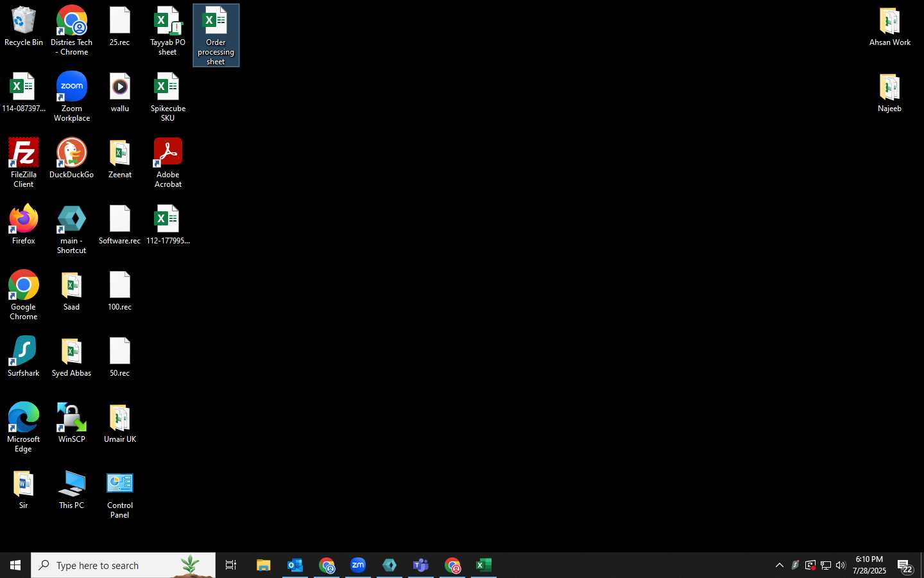Image resolution: width=924 pixels, height=578 pixels.
Task: Switch to Outlook in the taskbar
Action: pyautogui.click(x=295, y=565)
